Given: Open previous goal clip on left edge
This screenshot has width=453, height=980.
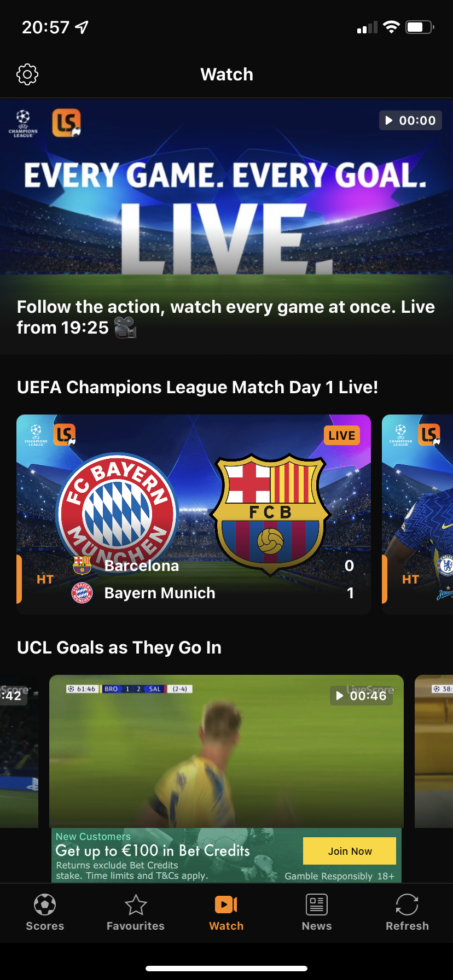Looking at the screenshot, I should pos(19,751).
